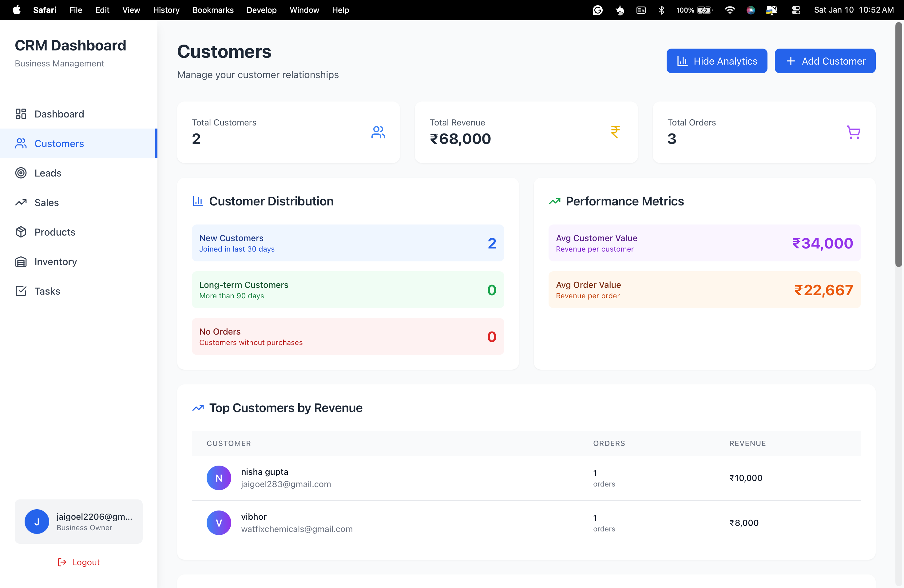
Task: Open the Develop menu in Safari
Action: [x=261, y=10]
